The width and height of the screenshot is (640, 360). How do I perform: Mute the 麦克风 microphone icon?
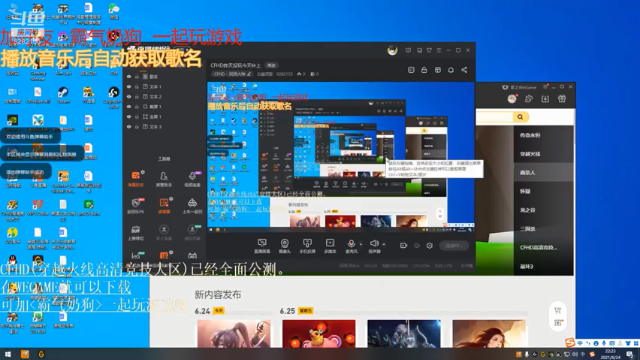click(351, 244)
